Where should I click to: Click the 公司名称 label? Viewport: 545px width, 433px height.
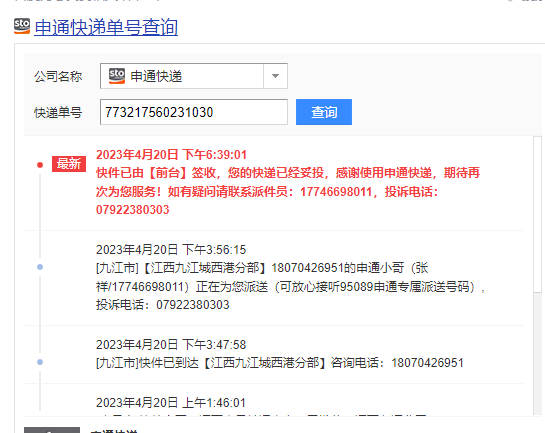pyautogui.click(x=58, y=76)
